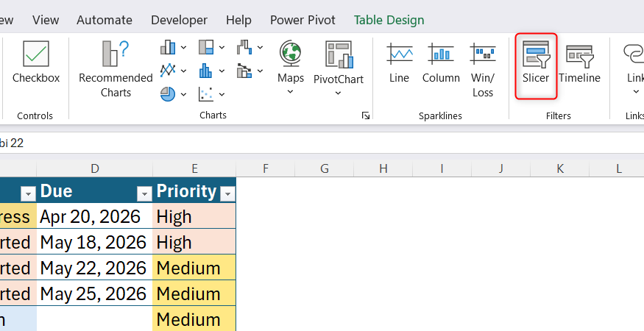Select Medium cell beside May 25, 2026

[194, 293]
